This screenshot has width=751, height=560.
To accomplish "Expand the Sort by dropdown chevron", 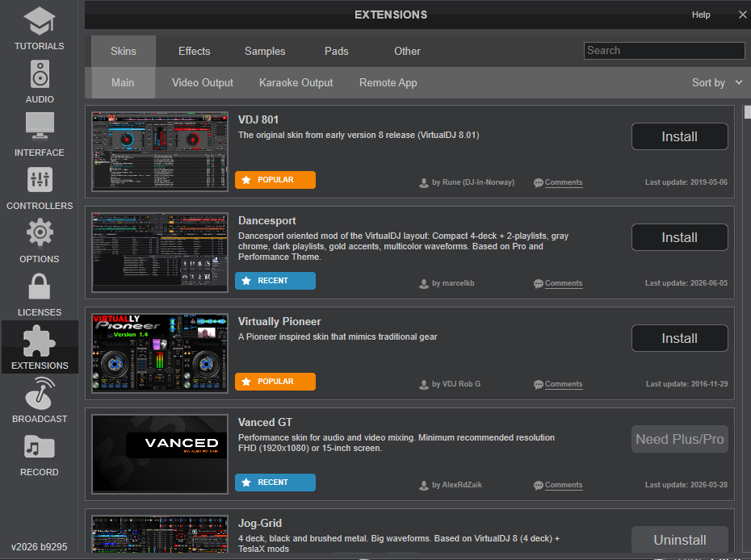I will tap(739, 82).
